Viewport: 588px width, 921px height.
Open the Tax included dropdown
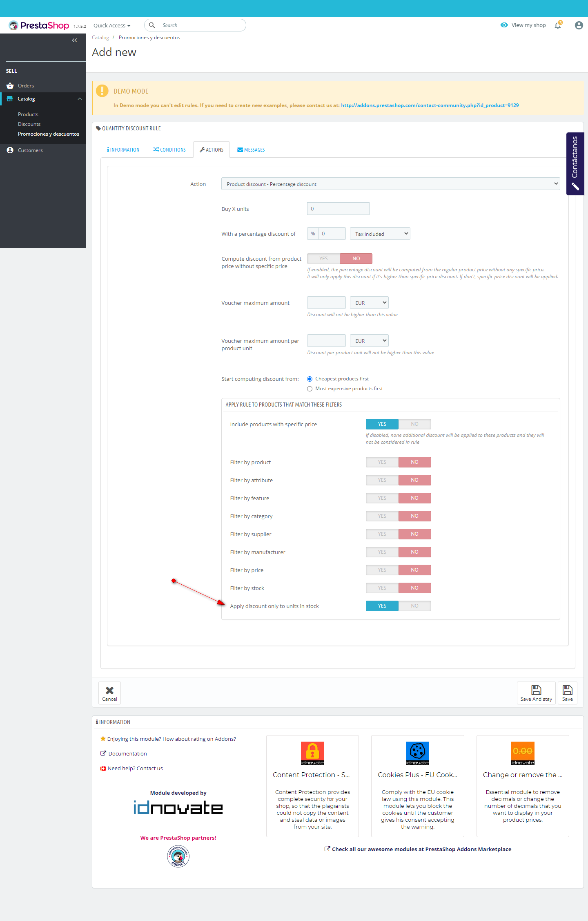[380, 234]
